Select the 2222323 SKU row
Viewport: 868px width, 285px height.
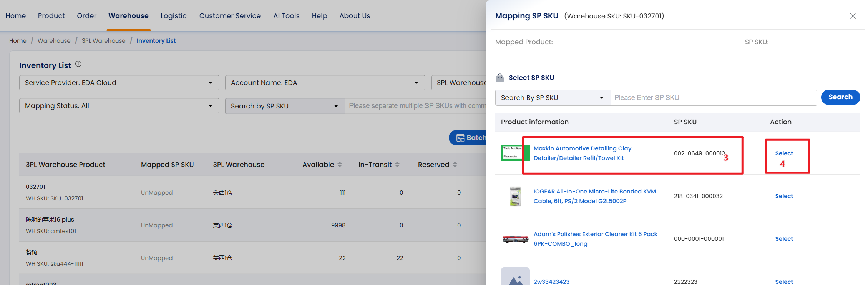coord(784,282)
